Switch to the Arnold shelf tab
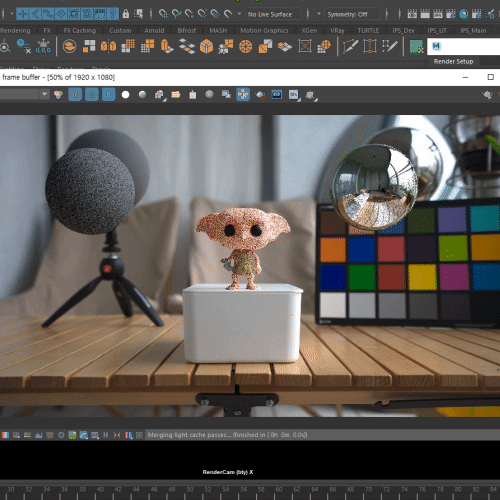Screen dimensions: 500x500 click(154, 31)
